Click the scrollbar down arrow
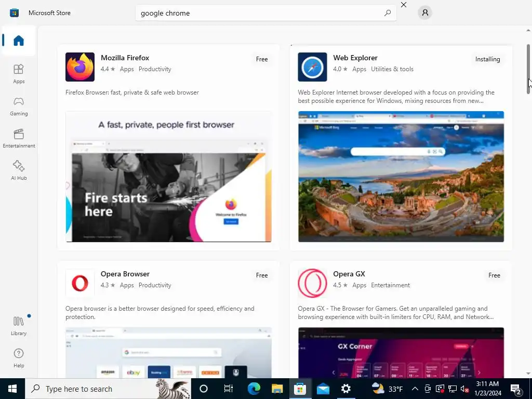532x399 pixels. tap(528, 374)
